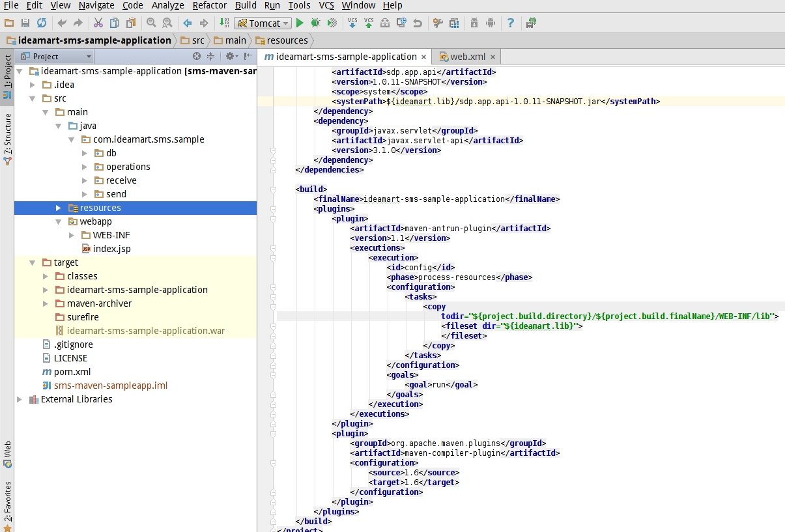The height and width of the screenshot is (532, 785).
Task: Commit changes with the VCS upload icon
Action: [x=368, y=23]
